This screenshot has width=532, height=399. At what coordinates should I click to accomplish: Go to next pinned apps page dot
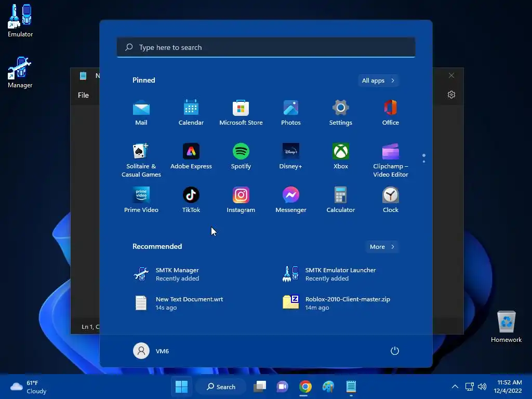(424, 162)
